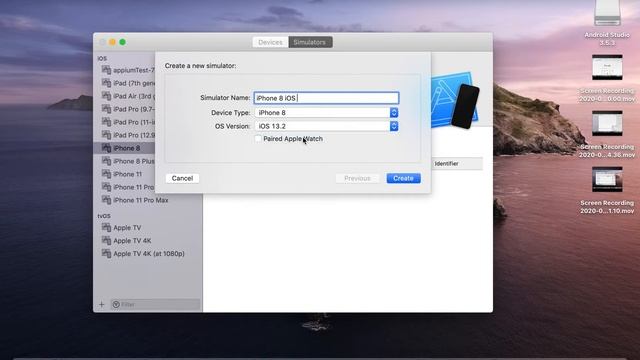Click the "Create a new simulator:" heading
The height and width of the screenshot is (360, 640).
pos(200,66)
